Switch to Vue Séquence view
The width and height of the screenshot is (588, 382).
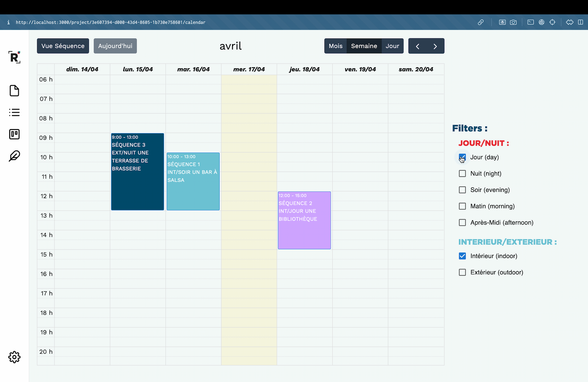click(x=63, y=46)
